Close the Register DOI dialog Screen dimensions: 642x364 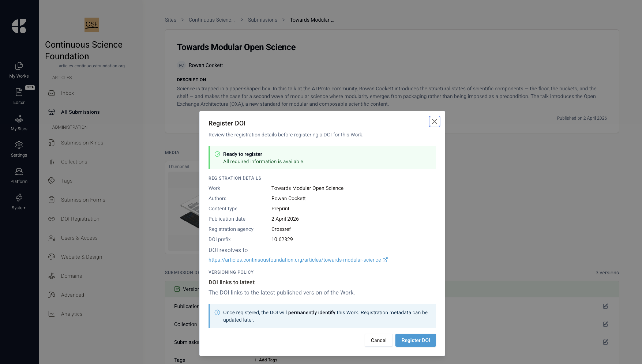coord(434,121)
